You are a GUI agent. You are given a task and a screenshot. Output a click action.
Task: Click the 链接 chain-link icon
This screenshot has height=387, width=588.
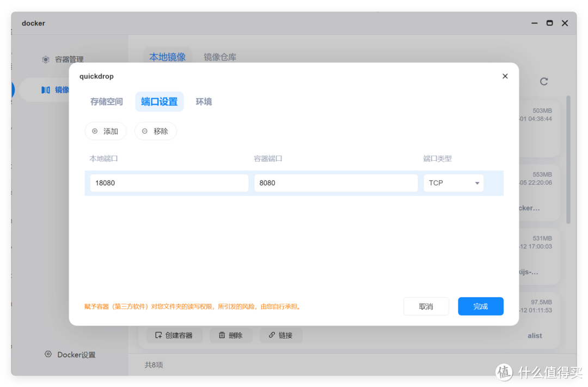tap(272, 335)
